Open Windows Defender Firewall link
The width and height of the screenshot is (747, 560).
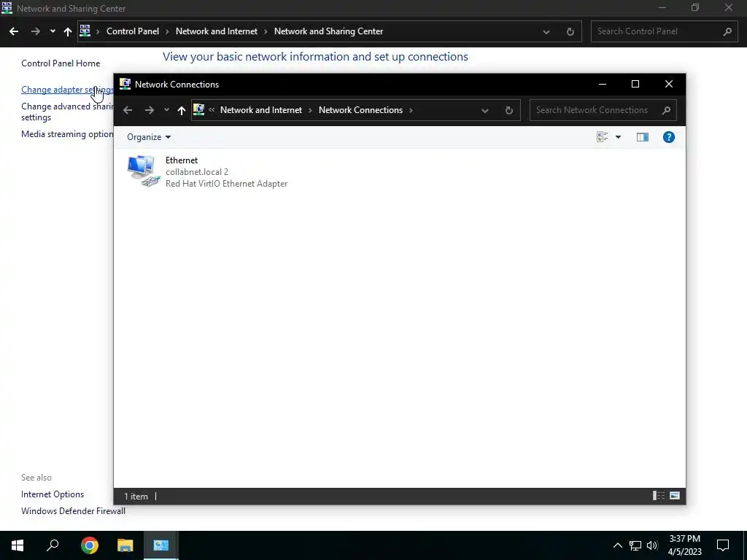(74, 511)
